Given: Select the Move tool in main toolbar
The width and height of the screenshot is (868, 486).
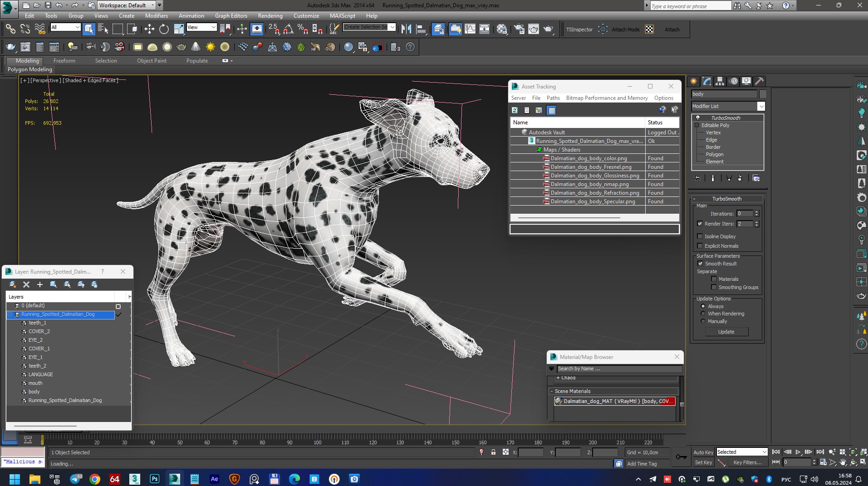Looking at the screenshot, I should point(149,29).
